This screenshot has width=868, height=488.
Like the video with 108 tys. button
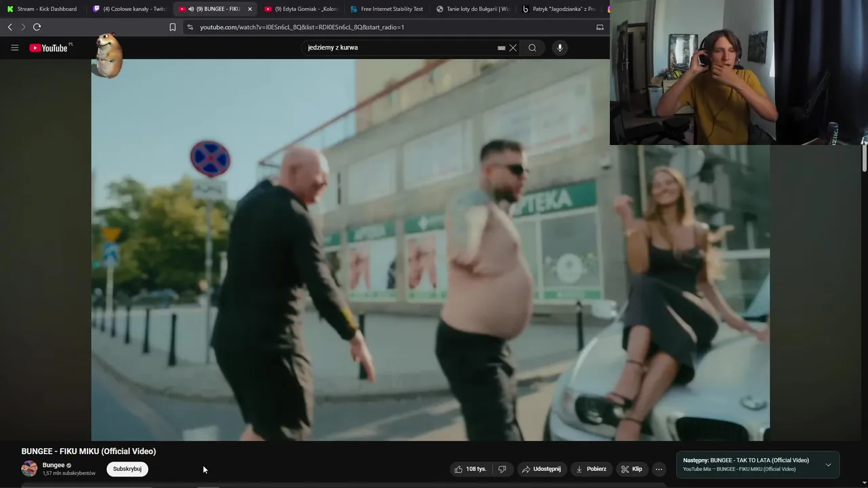click(x=471, y=469)
